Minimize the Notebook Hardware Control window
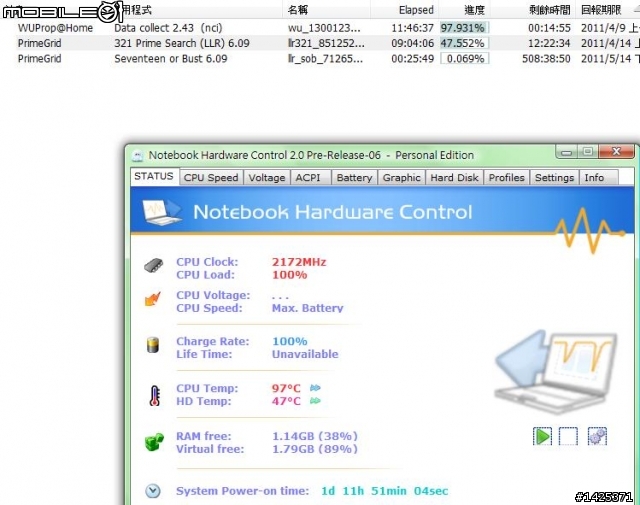The image size is (640, 505). [x=566, y=152]
